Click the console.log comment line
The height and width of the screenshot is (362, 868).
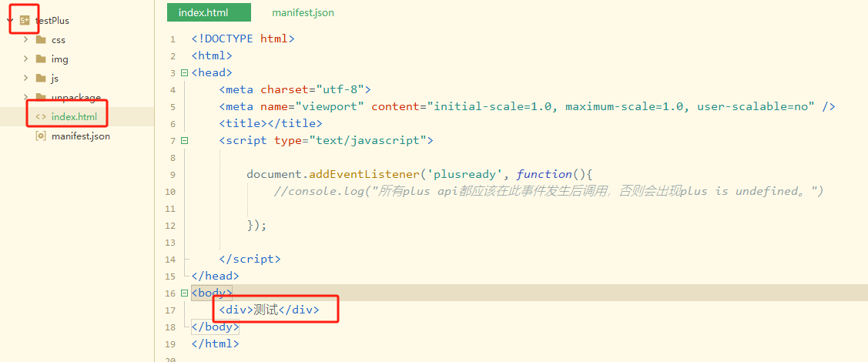pyautogui.click(x=549, y=192)
